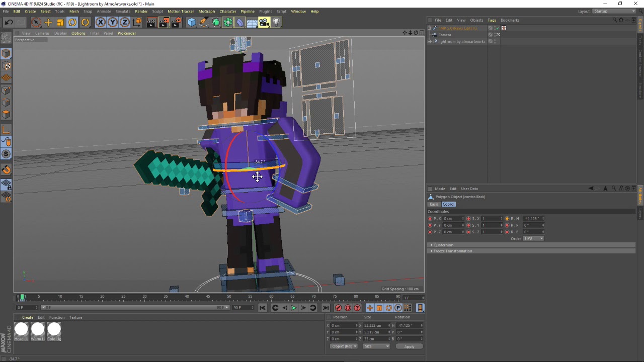Viewport: 644px width, 362px height.
Task: Go to start of timeline
Action: pos(262,308)
